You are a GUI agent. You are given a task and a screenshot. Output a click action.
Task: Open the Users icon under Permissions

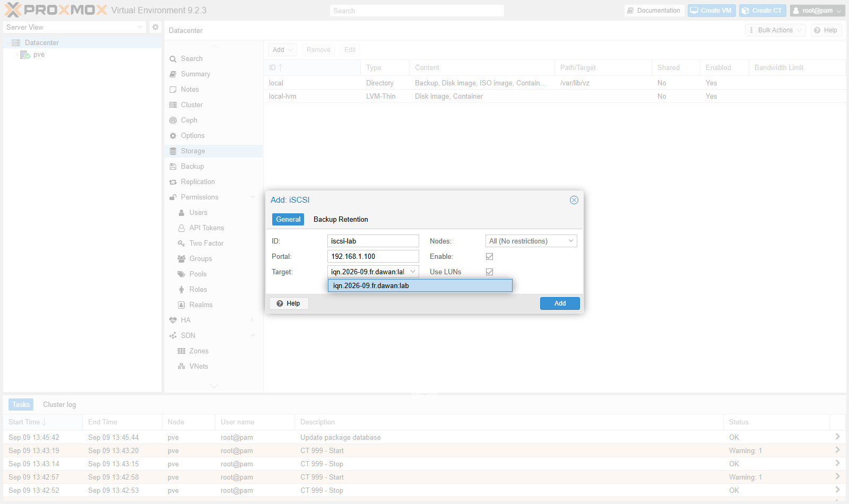point(181,213)
